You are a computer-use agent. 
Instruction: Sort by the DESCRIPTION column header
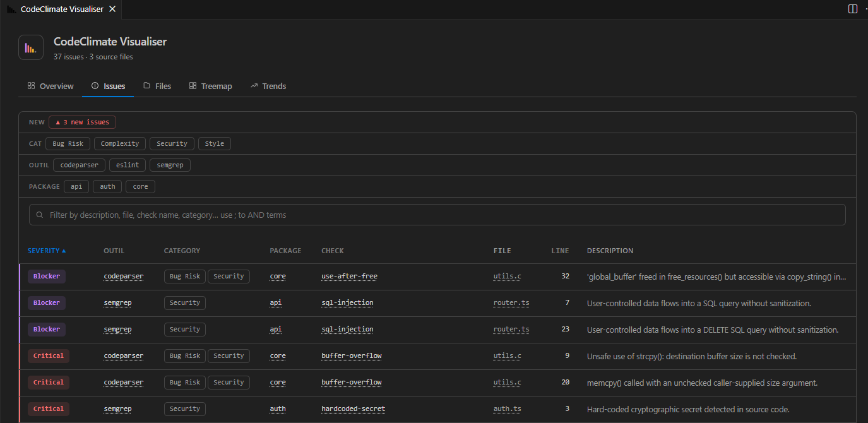click(610, 251)
